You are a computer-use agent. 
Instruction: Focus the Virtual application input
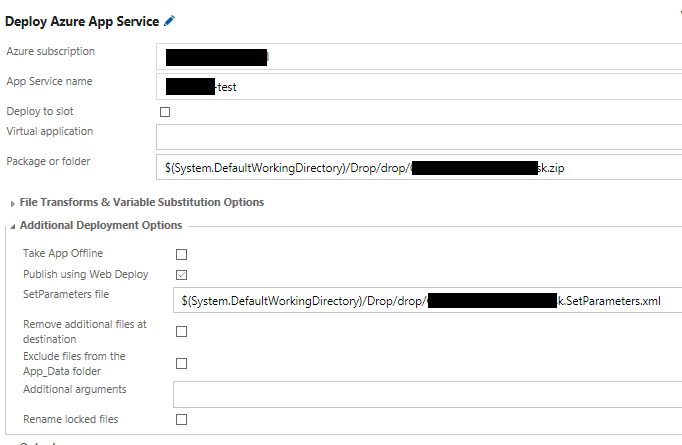pos(419,137)
